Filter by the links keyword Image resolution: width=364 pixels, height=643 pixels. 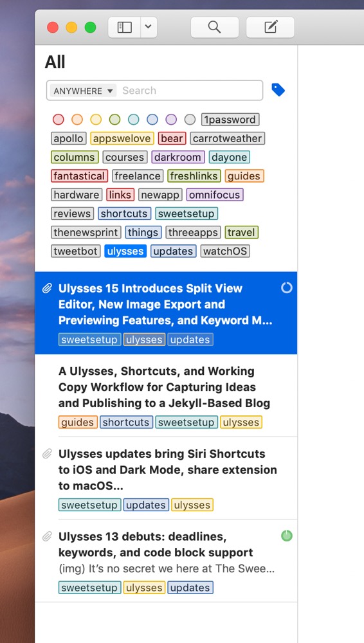click(120, 195)
